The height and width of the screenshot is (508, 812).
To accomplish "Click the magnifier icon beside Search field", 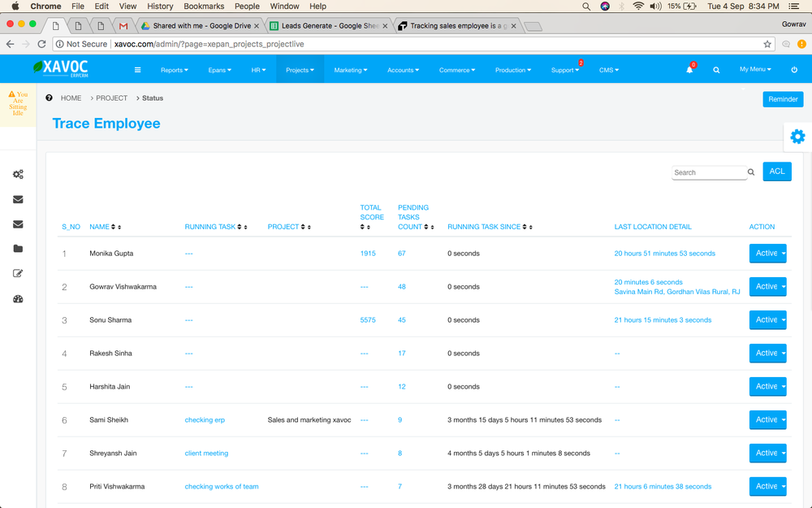I will click(751, 172).
